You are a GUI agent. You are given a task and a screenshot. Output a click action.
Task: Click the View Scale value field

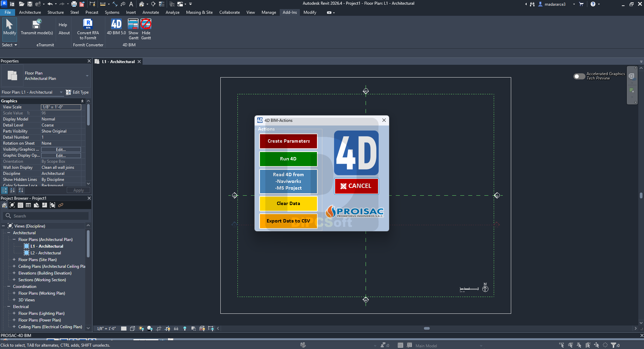pos(61,107)
